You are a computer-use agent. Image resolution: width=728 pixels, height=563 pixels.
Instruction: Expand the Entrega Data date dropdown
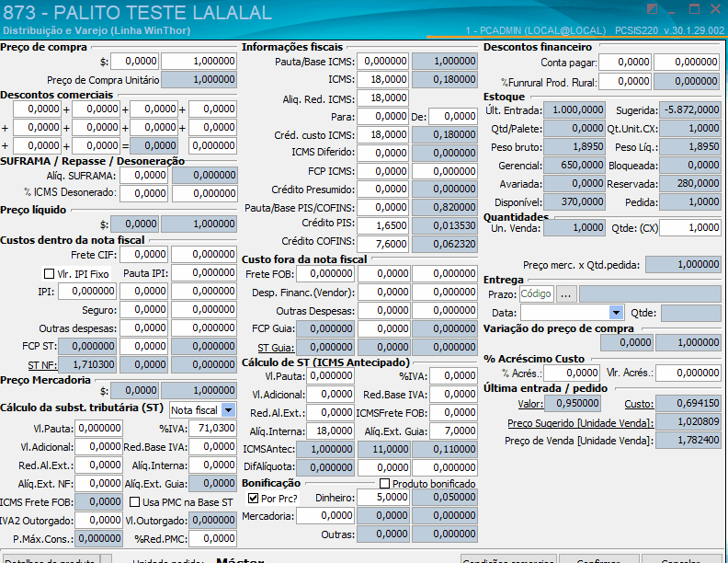coord(616,313)
